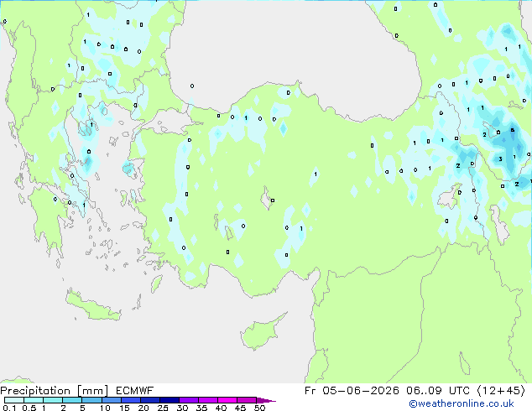Click the "35" legend scale value
Screen dimensions: 532x411
(201, 408)
